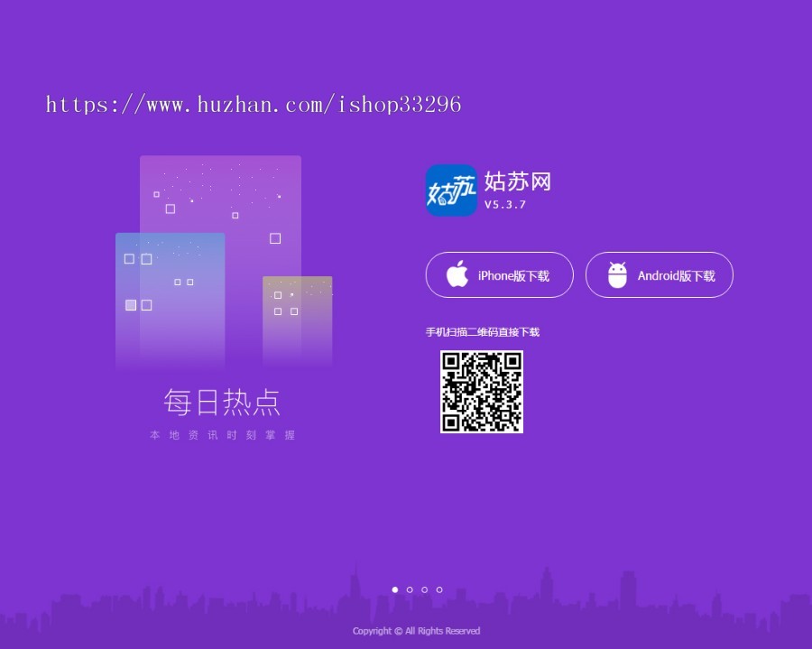Click the 每日热点 heading
Viewport: 812px width, 649px height.
(222, 403)
